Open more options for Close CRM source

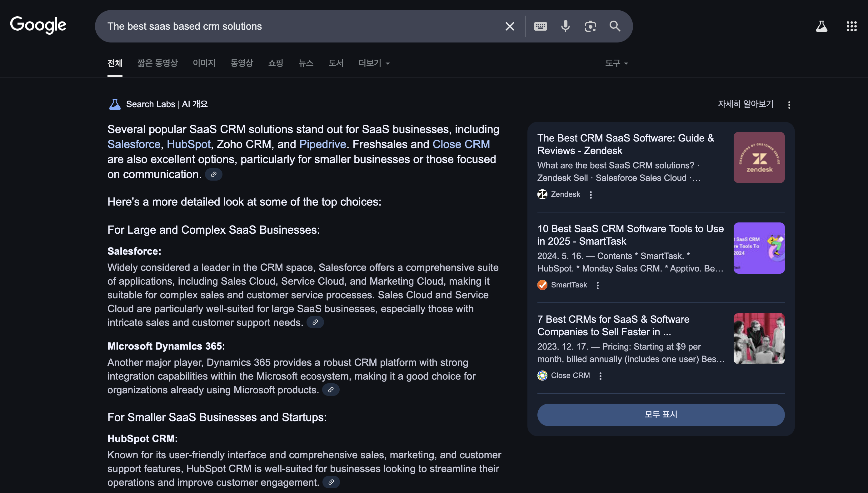[600, 376]
